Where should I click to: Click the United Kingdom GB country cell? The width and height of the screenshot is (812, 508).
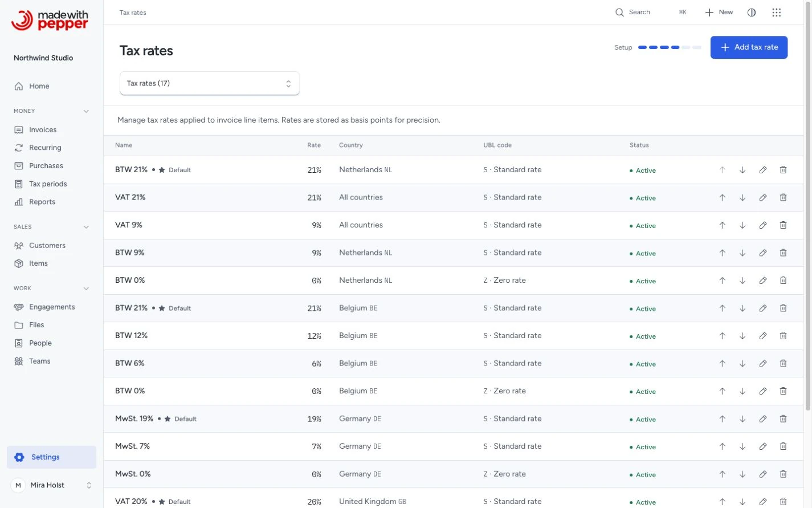pyautogui.click(x=373, y=502)
